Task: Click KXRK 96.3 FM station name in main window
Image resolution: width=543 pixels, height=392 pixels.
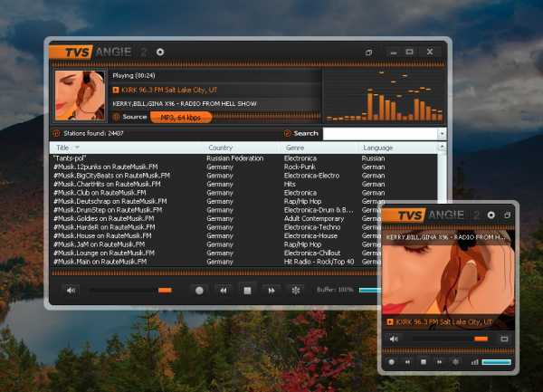Action: click(x=169, y=90)
